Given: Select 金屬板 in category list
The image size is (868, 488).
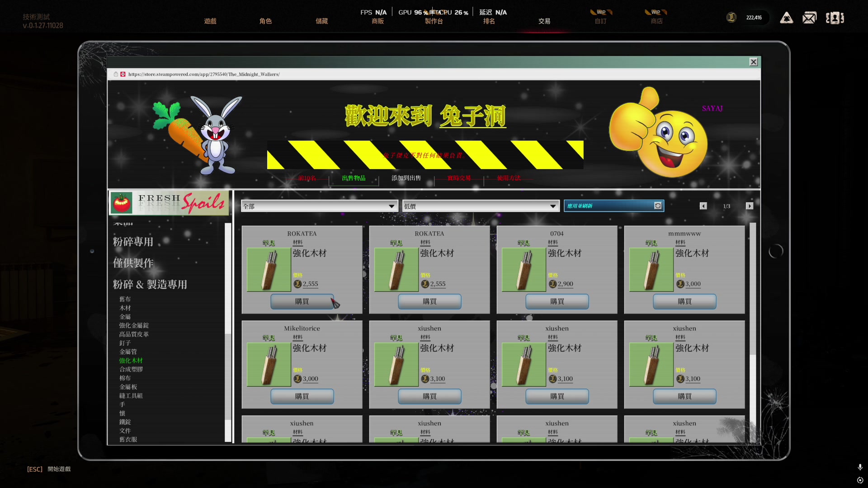Looking at the screenshot, I should click(x=128, y=387).
